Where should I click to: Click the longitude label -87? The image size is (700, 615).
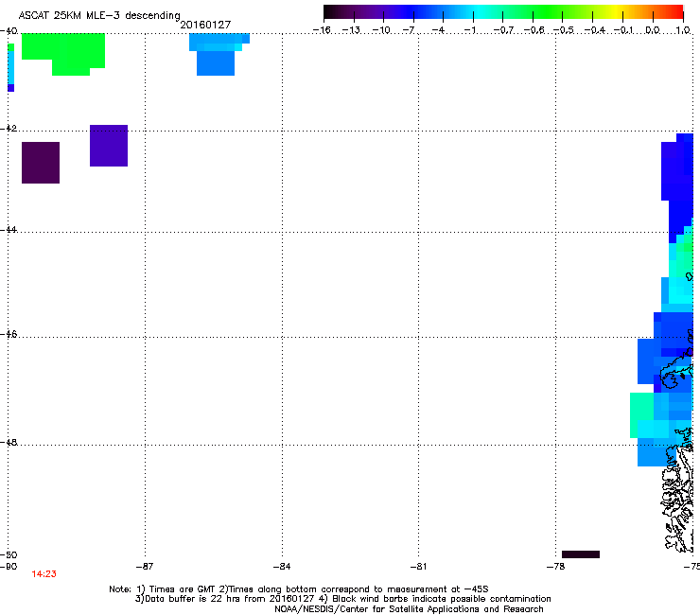point(145,567)
